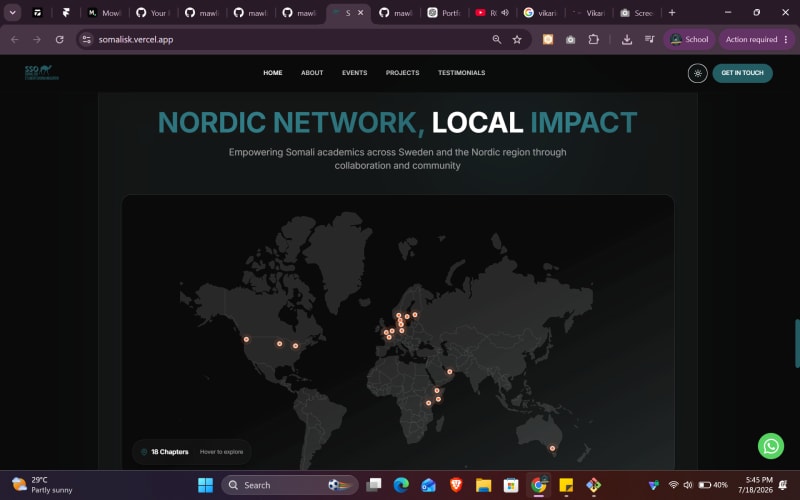800x500 pixels.
Task: Open the orange extension icon in toolbar
Action: [x=547, y=39]
